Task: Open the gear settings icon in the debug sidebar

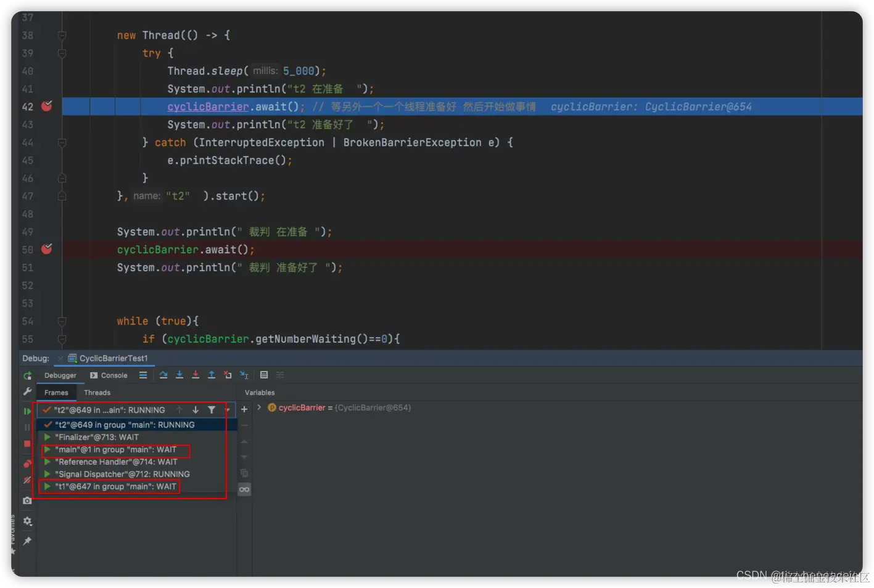Action: pyautogui.click(x=27, y=521)
